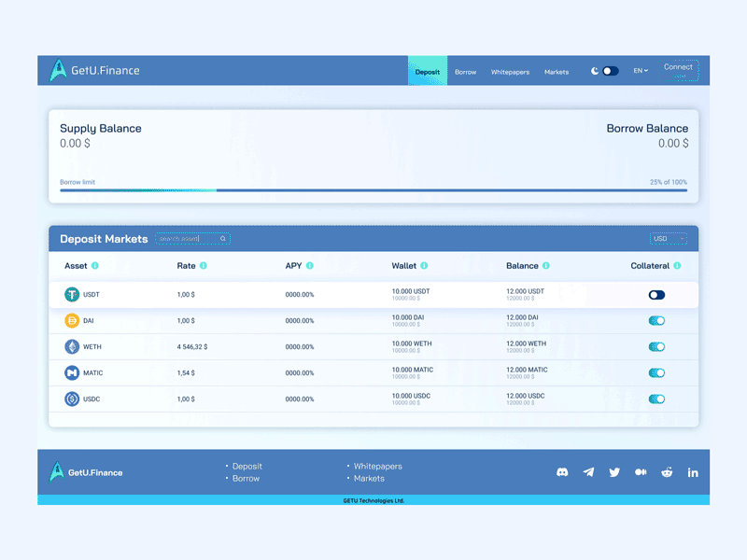Screen dimensions: 747x560
Task: Click info icon beside Collateral header
Action: pos(677,266)
